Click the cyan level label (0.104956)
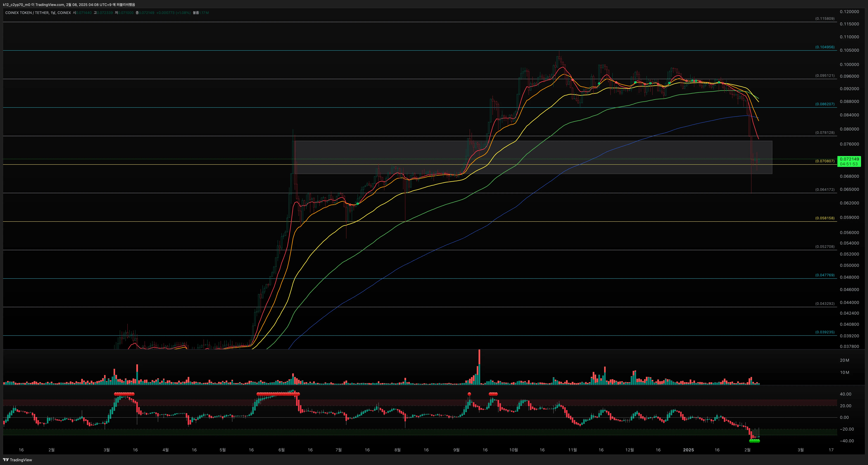868x465 pixels. coord(825,47)
